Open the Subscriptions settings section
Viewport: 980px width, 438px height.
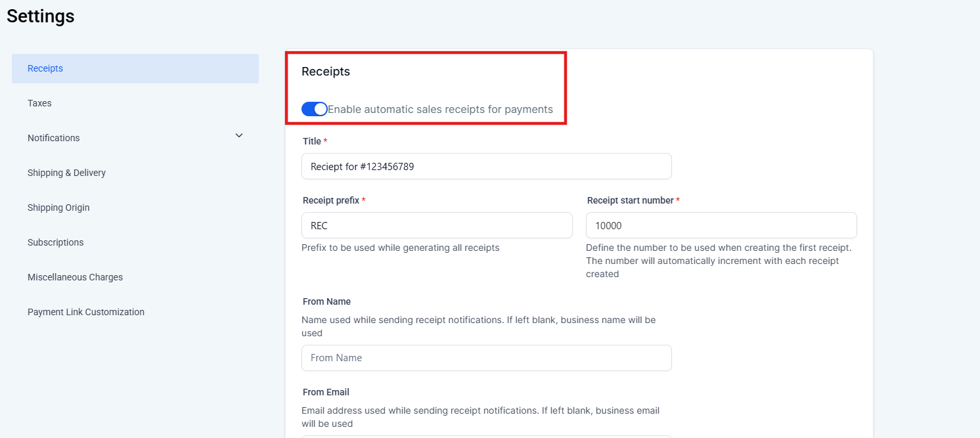click(56, 242)
